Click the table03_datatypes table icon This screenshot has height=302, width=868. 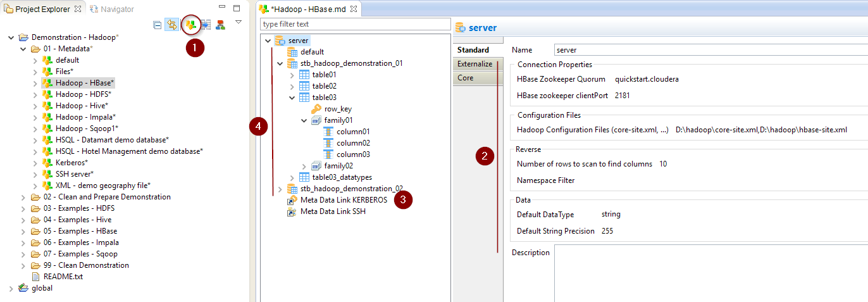point(304,177)
